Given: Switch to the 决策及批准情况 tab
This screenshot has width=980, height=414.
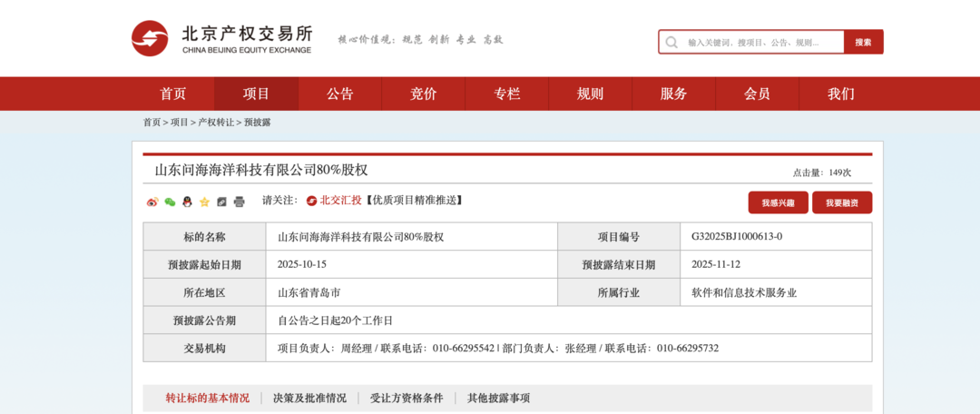Looking at the screenshot, I should 309,398.
